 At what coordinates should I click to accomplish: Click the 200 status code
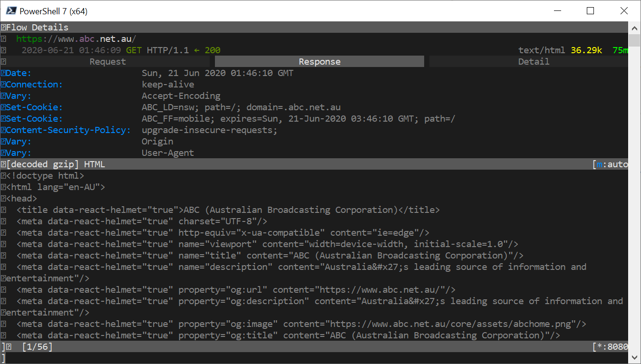pos(213,50)
